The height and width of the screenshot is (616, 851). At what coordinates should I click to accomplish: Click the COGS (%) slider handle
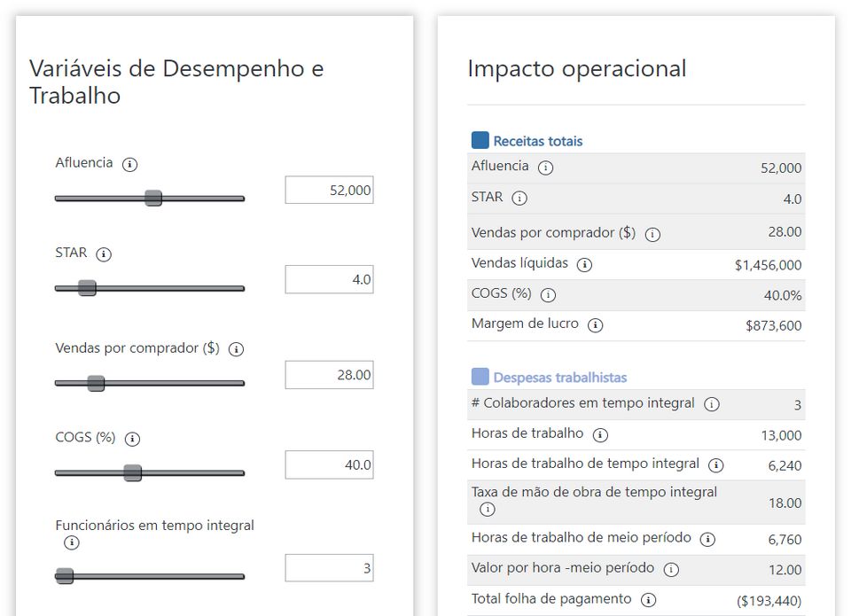132,472
